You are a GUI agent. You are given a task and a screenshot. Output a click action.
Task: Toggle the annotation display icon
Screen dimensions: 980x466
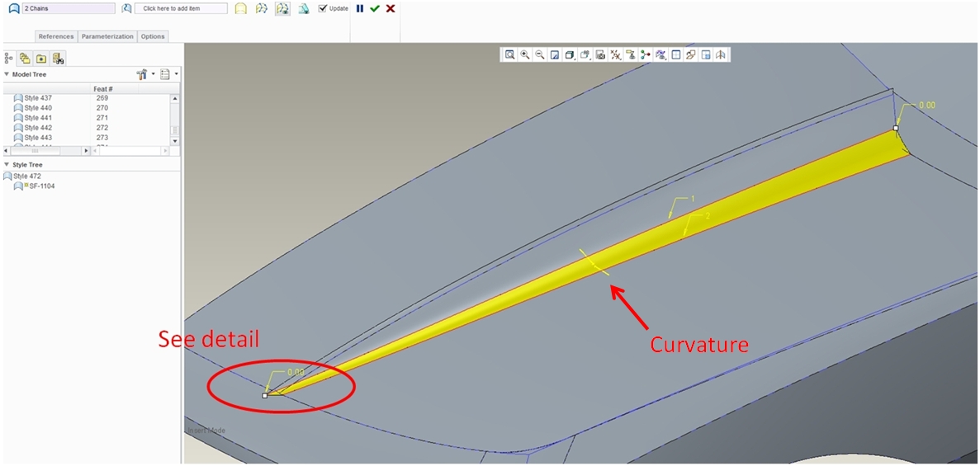coord(630,55)
